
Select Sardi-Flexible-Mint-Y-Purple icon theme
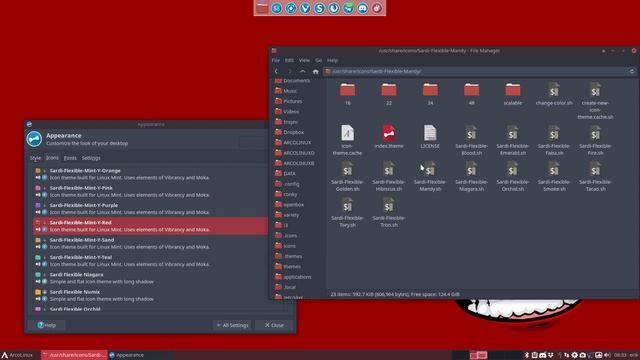[x=150, y=209]
